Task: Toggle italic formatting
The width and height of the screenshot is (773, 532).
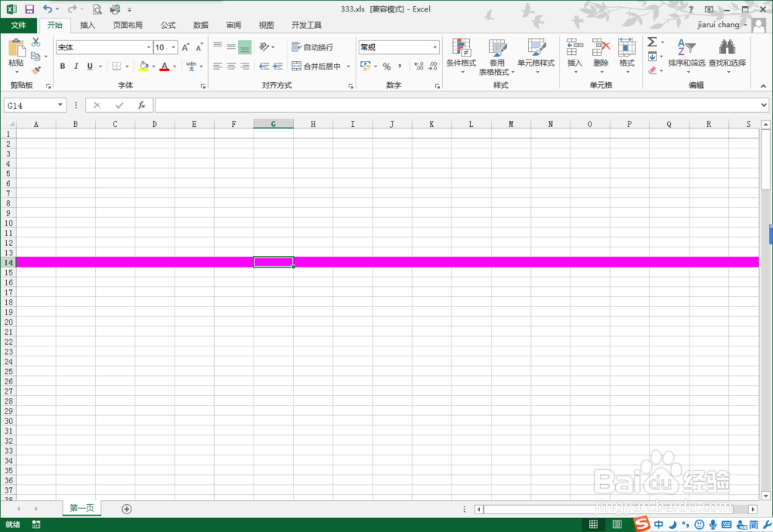Action: 76,66
